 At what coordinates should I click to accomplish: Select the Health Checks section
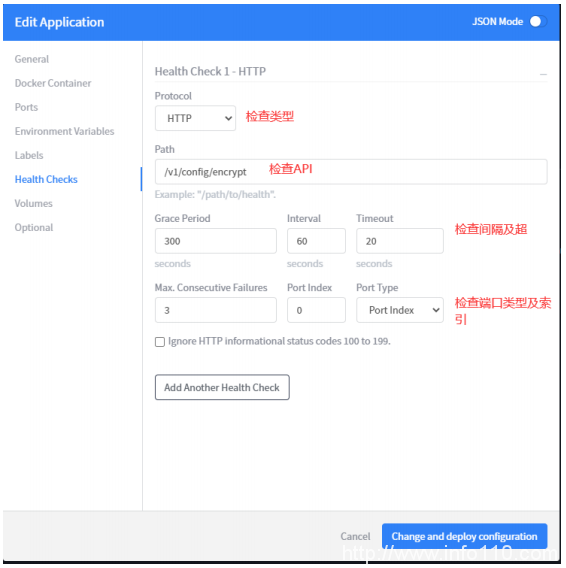[x=46, y=179]
